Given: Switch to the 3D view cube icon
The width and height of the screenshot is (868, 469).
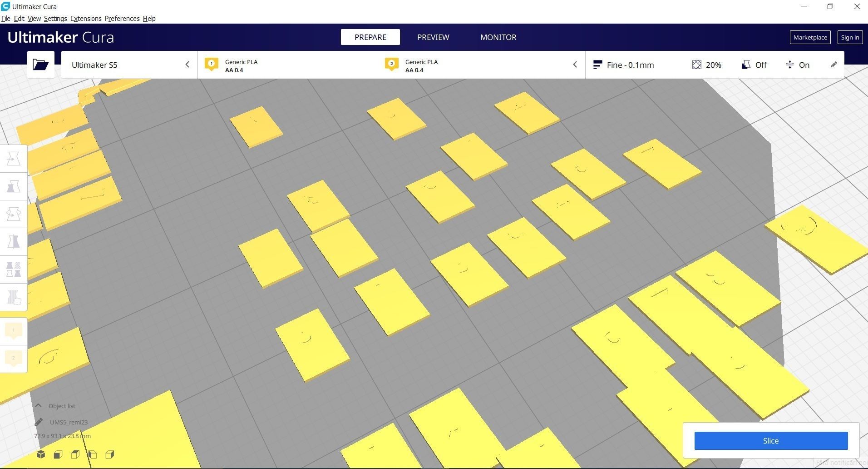Looking at the screenshot, I should pos(41,454).
